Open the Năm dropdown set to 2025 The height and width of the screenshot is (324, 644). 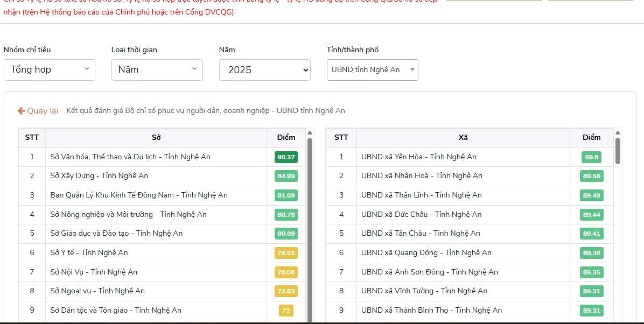point(264,70)
